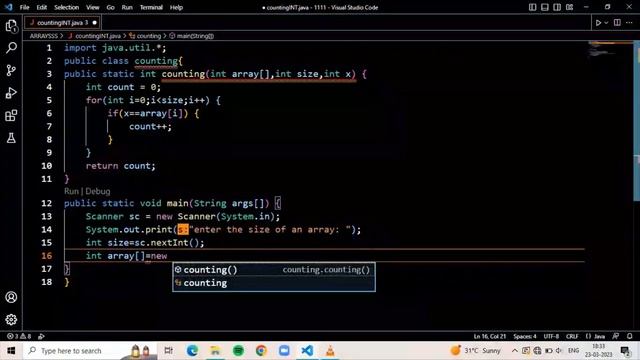The image size is (640, 360).
Task: Open the View menu
Action: [x=93, y=7]
